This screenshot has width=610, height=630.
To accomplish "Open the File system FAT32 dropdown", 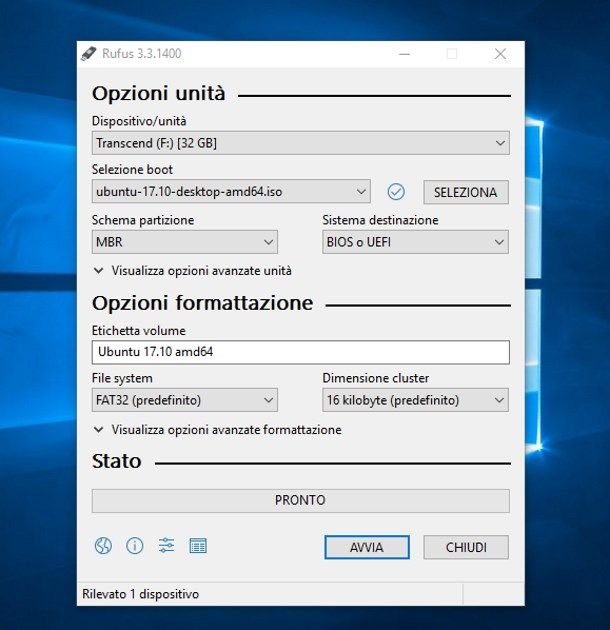I will click(184, 400).
